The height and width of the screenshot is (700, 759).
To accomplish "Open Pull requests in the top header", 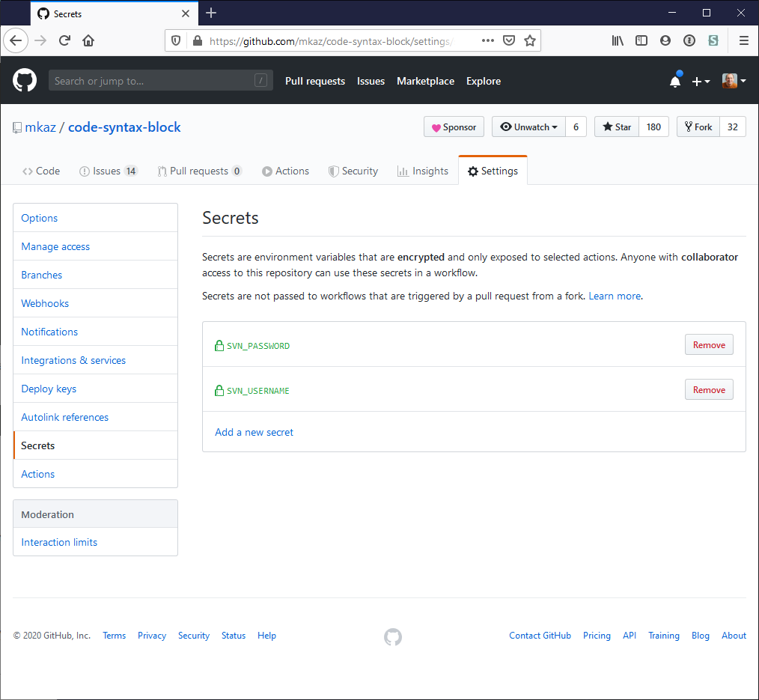I will [x=315, y=82].
